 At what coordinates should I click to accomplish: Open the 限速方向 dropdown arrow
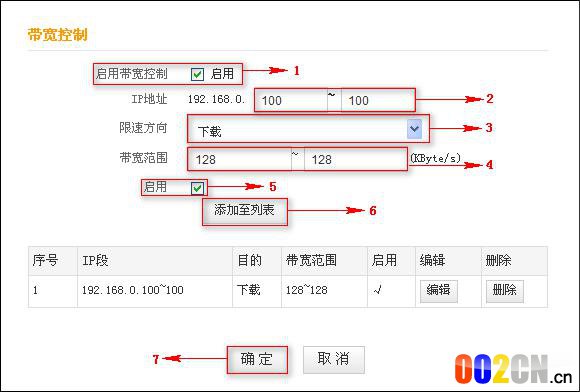(414, 129)
